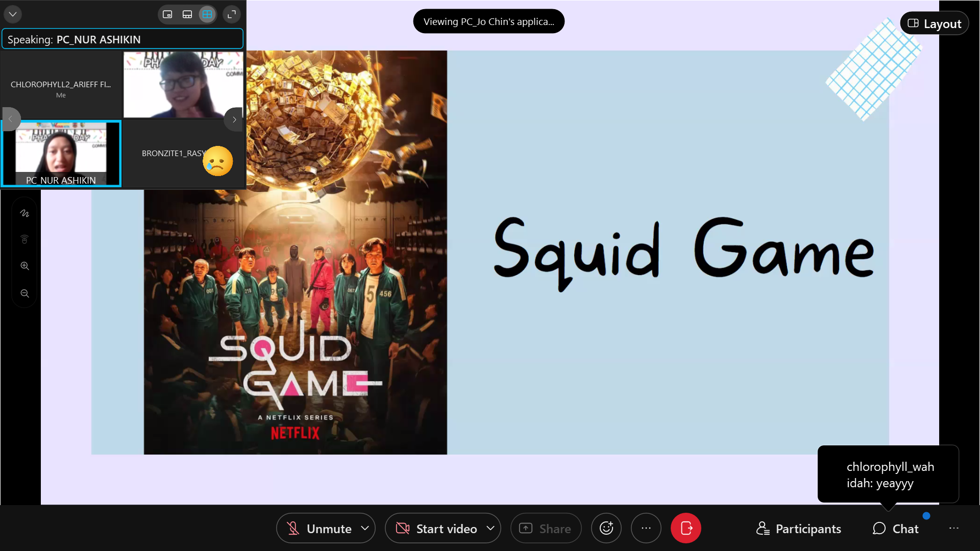980x551 pixels.
Task: Collapse the floating video panel chevron
Action: (13, 14)
